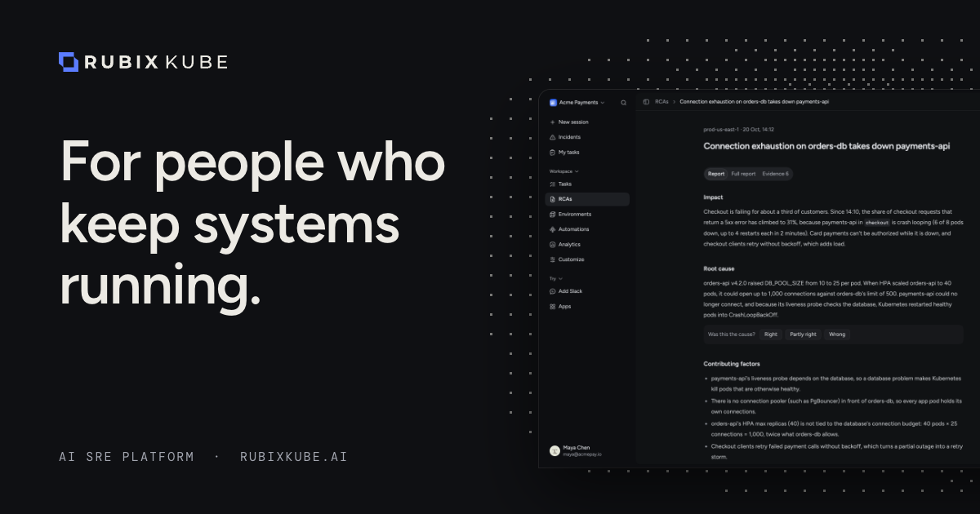This screenshot has height=514, width=980.
Task: Click the bullet about PgBouncer connection pooler
Action: tap(834, 405)
